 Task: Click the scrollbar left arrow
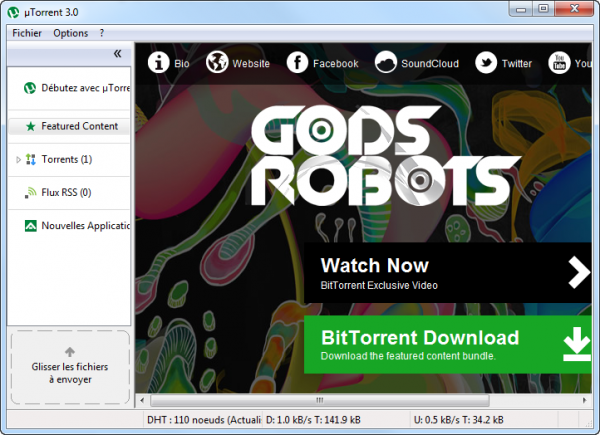pyautogui.click(x=142, y=400)
